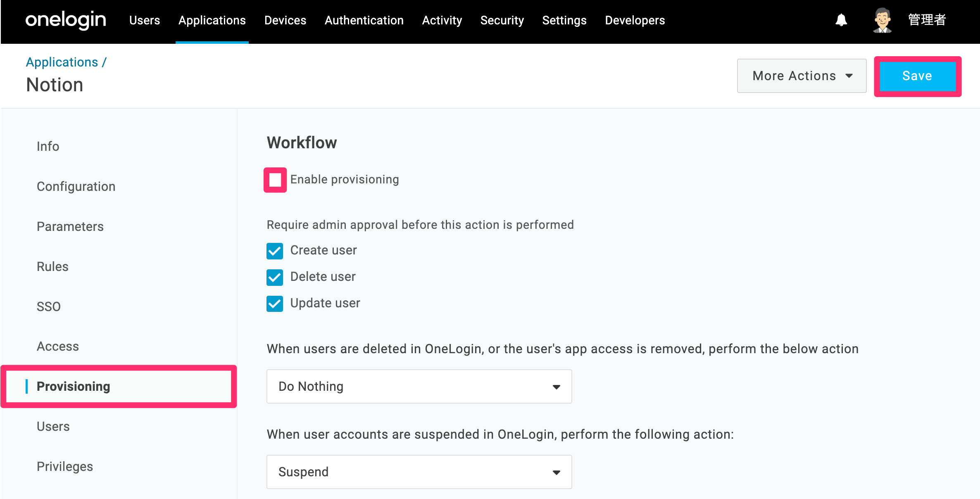
Task: Switch to the Configuration tab
Action: click(x=76, y=186)
